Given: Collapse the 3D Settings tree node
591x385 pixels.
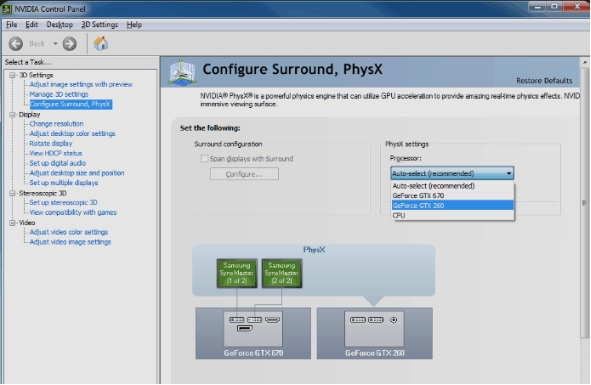Looking at the screenshot, I should pyautogui.click(x=12, y=75).
